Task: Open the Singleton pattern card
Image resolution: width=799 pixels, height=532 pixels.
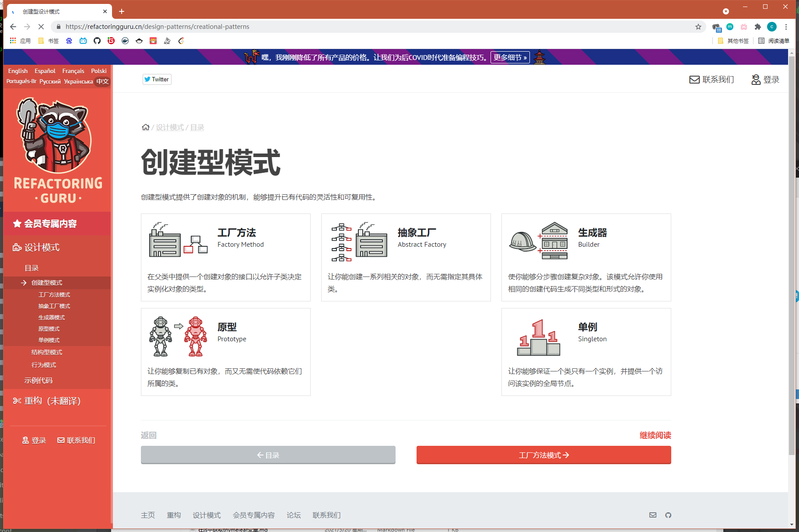Action: pyautogui.click(x=586, y=352)
